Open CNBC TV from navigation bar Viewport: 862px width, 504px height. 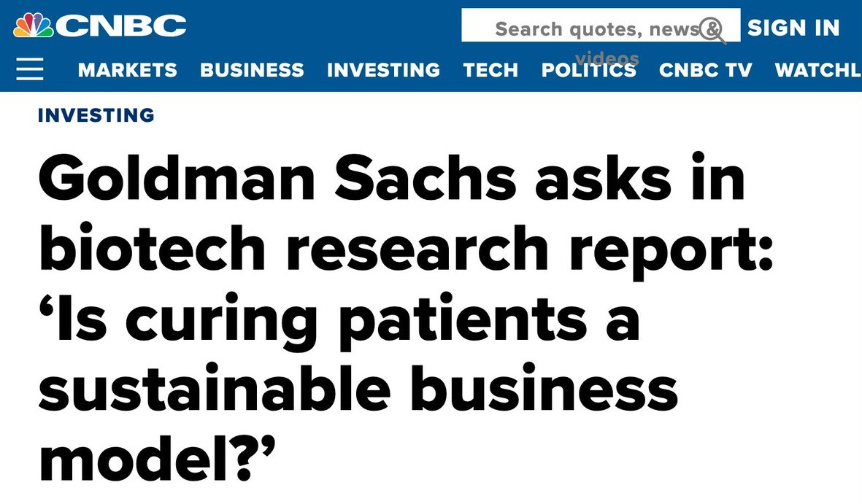click(x=705, y=70)
